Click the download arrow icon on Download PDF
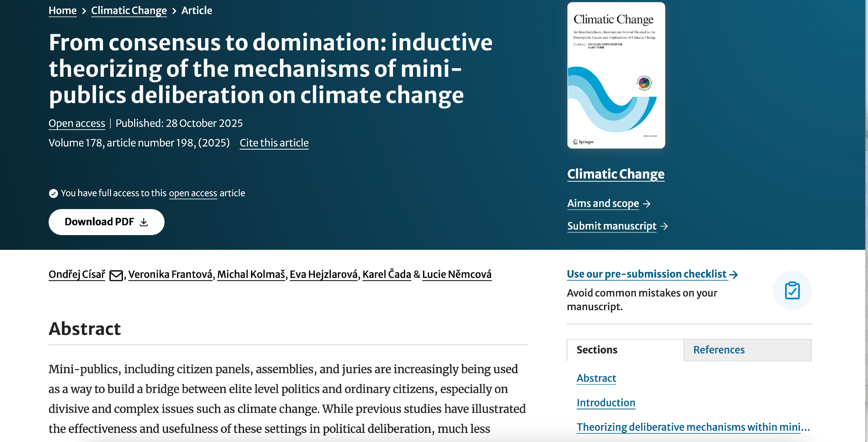 coord(144,222)
